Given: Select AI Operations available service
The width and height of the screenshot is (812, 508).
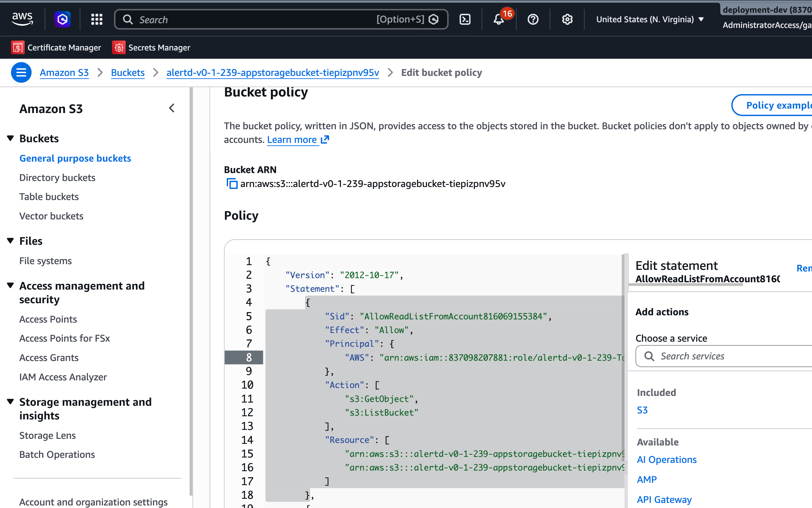Looking at the screenshot, I should pos(666,459).
